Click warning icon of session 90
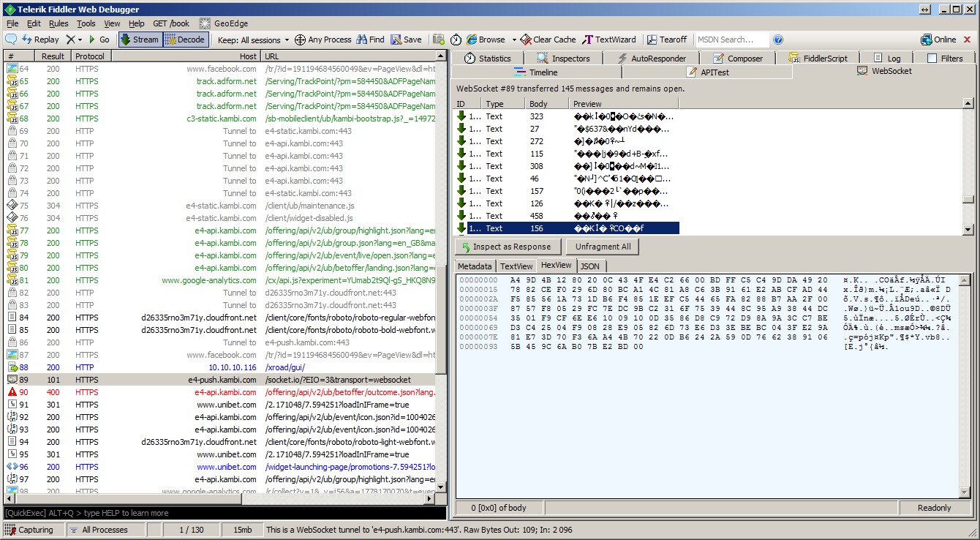This screenshot has height=540, width=980. [x=12, y=392]
